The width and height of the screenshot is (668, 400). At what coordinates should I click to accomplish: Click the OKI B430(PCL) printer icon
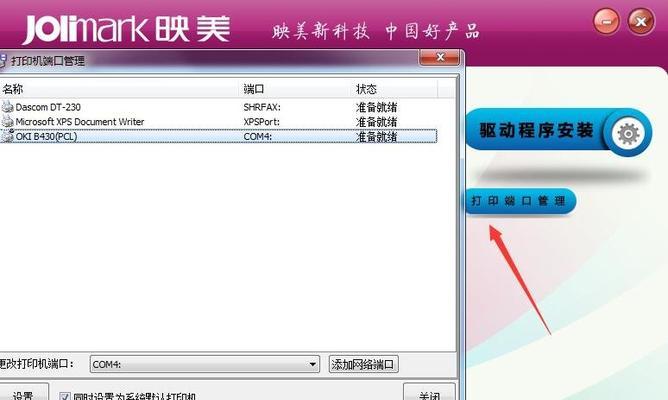tap(7, 137)
